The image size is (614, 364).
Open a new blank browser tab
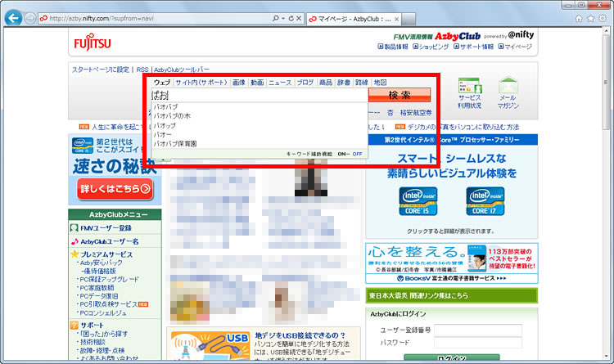(409, 19)
